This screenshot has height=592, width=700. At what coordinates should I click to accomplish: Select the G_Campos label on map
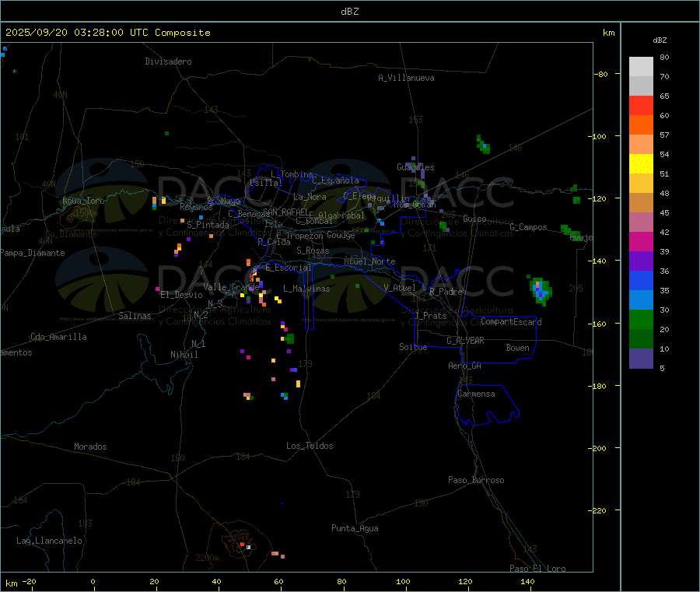(528, 227)
